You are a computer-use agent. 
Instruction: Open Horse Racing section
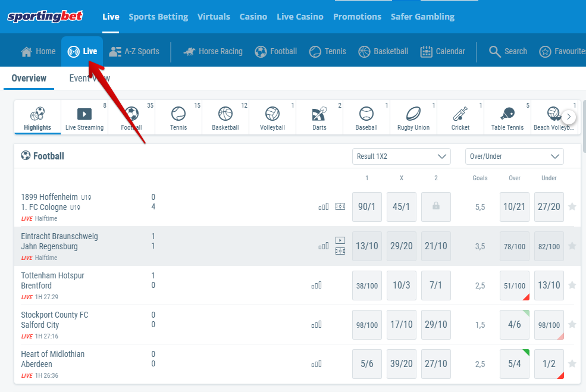click(x=213, y=52)
